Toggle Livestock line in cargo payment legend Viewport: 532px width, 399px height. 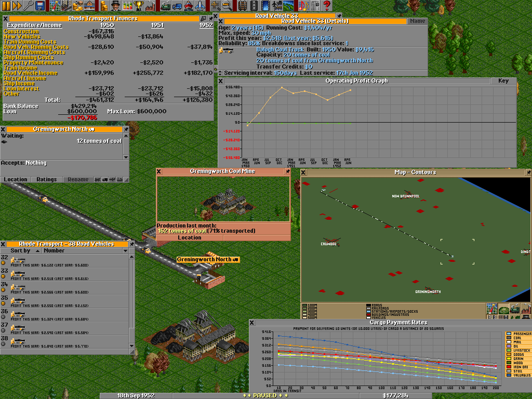[518, 351]
